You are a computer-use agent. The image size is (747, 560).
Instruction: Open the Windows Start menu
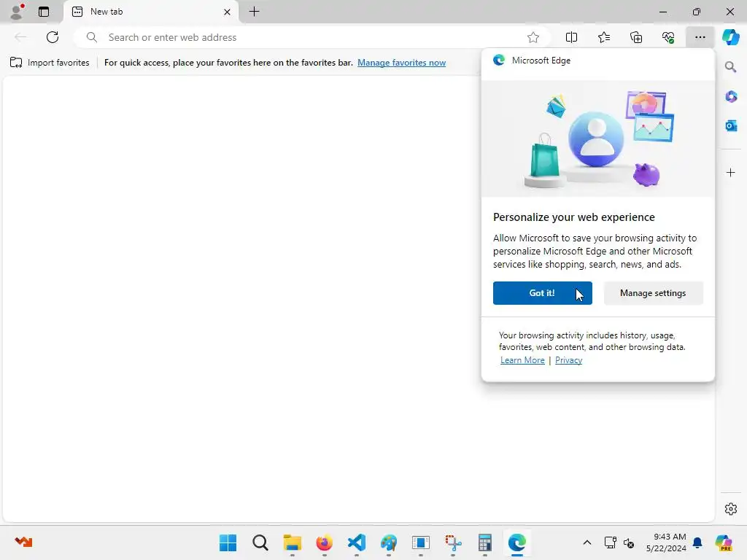pyautogui.click(x=228, y=542)
